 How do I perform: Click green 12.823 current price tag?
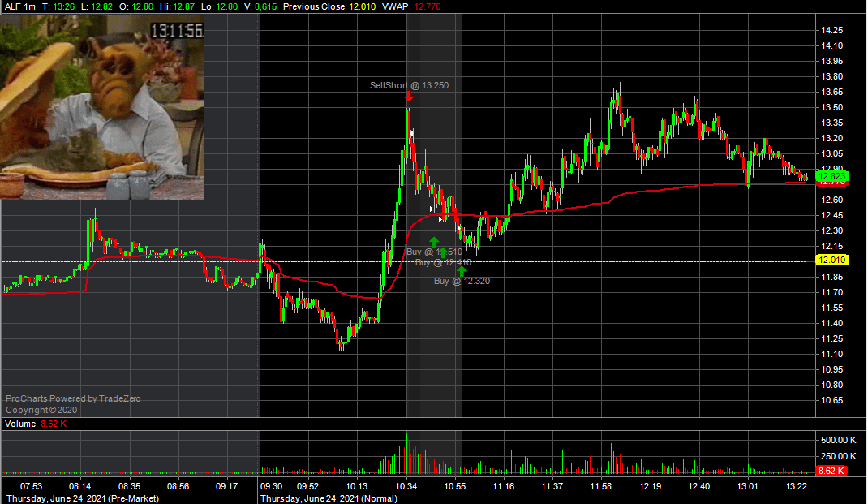tap(832, 176)
